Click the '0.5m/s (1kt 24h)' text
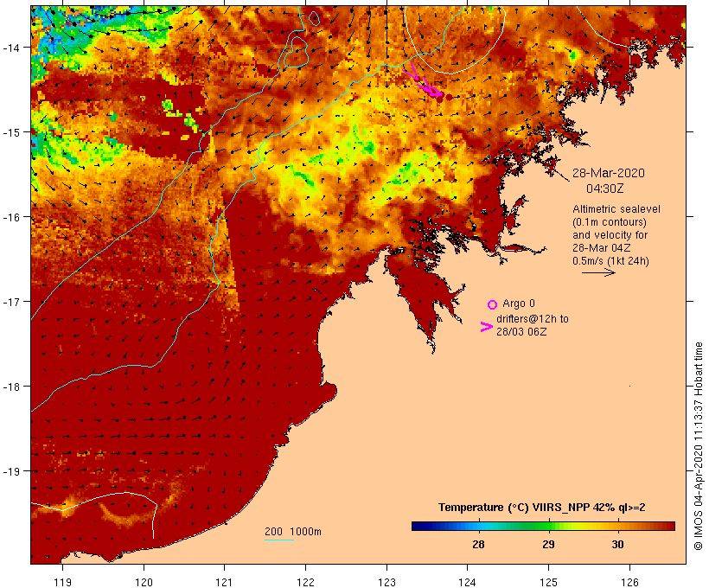709x588 pixels. point(611,261)
